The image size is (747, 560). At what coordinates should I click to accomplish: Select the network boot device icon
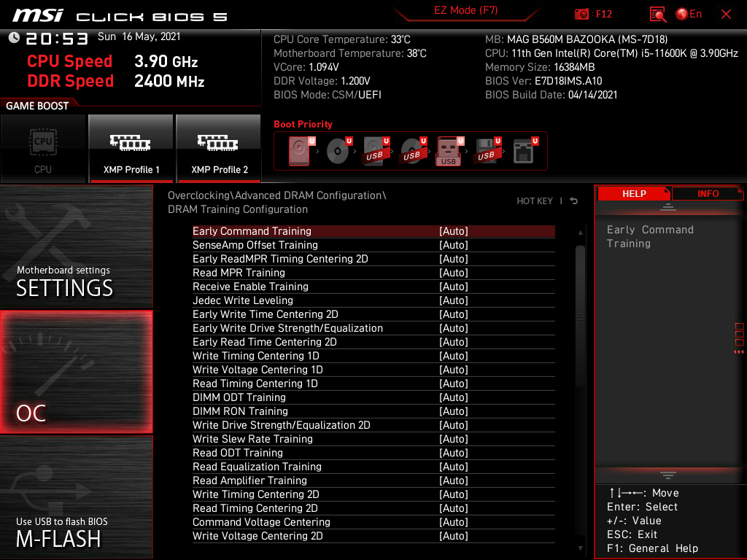(525, 151)
